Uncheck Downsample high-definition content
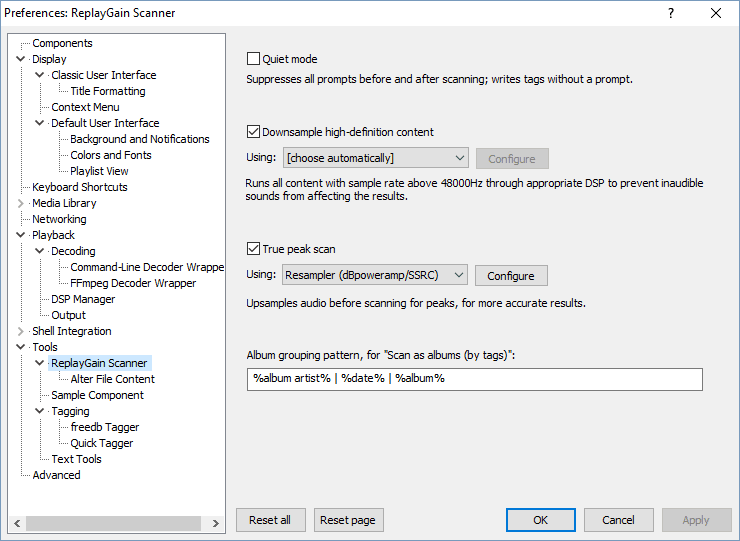 [x=254, y=131]
